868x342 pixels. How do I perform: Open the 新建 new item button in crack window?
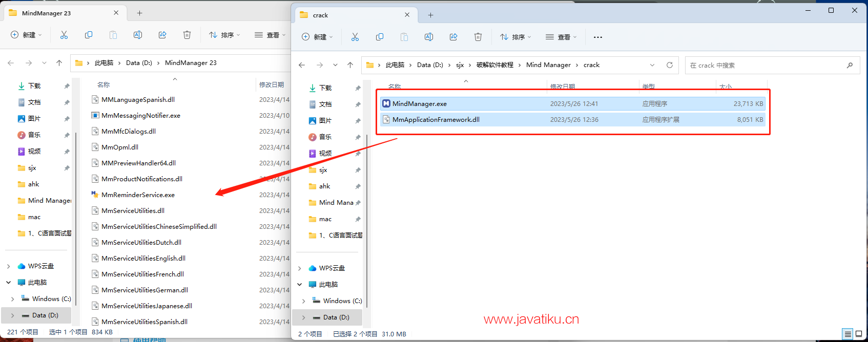click(317, 37)
